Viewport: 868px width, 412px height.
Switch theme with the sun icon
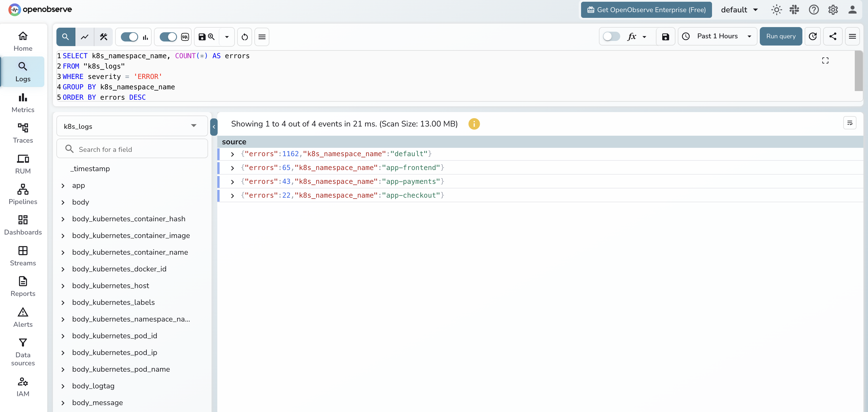tap(776, 10)
